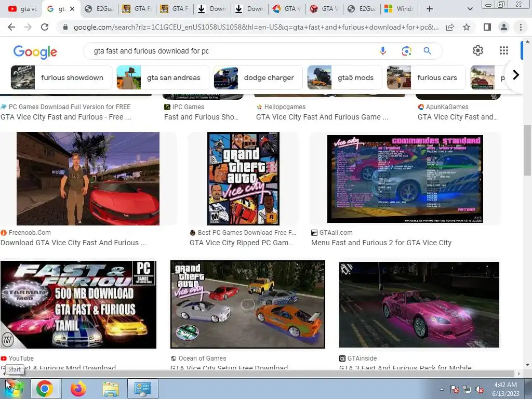
Task: Show hidden system tray icons
Action: (x=442, y=389)
